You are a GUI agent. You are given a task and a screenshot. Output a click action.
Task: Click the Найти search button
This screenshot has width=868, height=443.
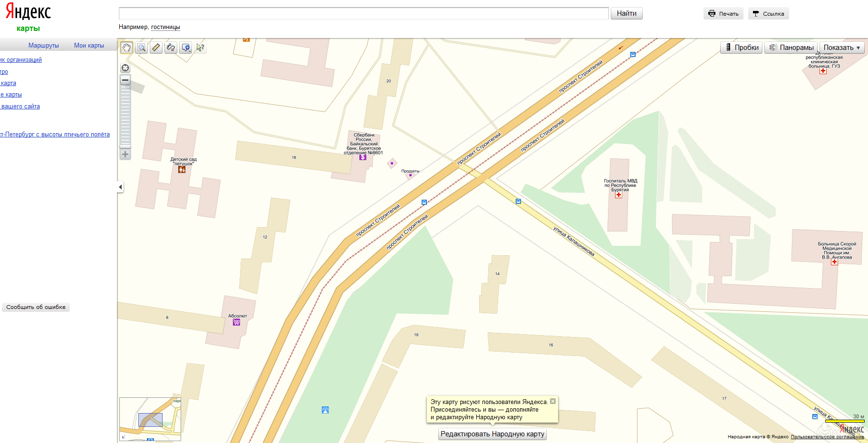click(627, 13)
